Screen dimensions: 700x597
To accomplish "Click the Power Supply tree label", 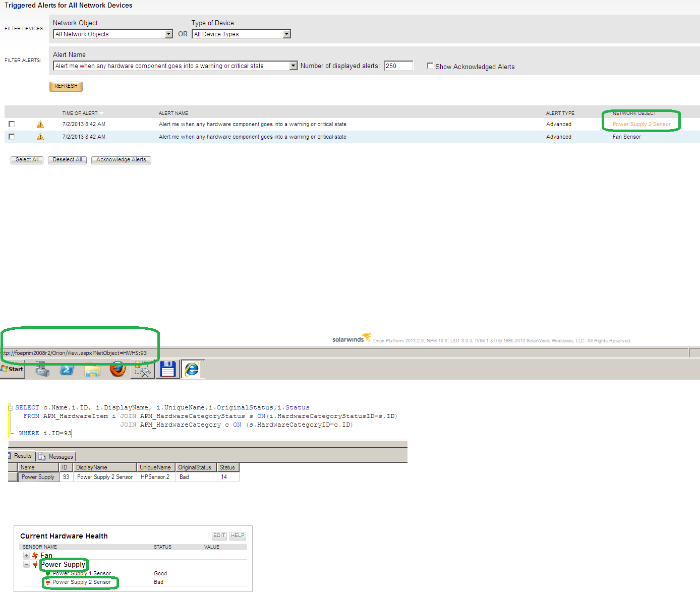I will pos(63,564).
